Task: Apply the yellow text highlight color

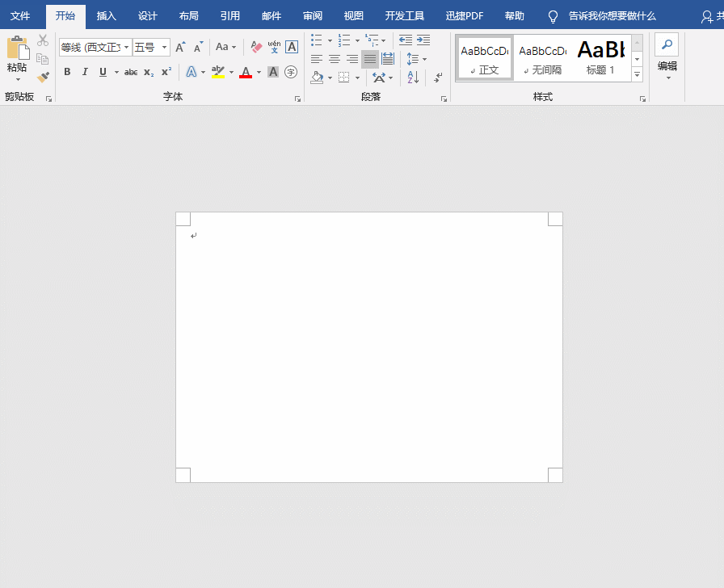Action: [218, 72]
